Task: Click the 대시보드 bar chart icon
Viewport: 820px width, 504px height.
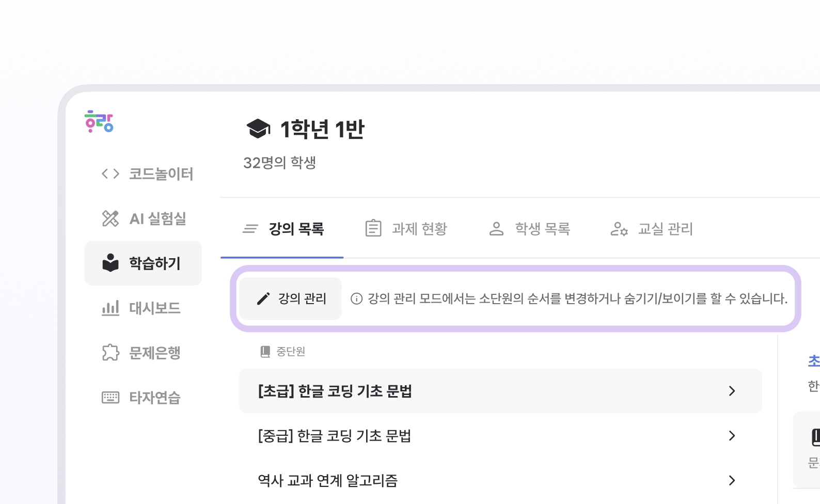Action: click(111, 308)
